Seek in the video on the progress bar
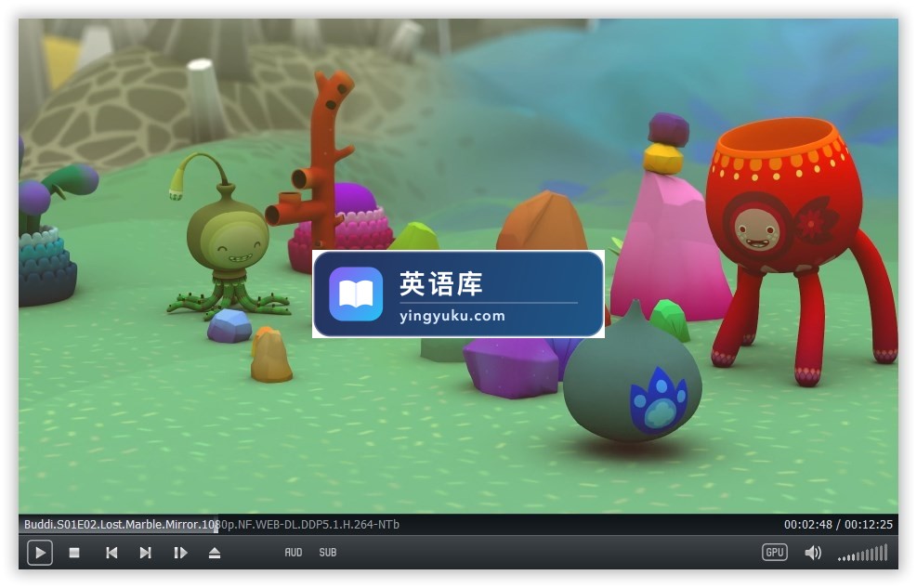Screen dimensions: 917x588 click(459, 524)
